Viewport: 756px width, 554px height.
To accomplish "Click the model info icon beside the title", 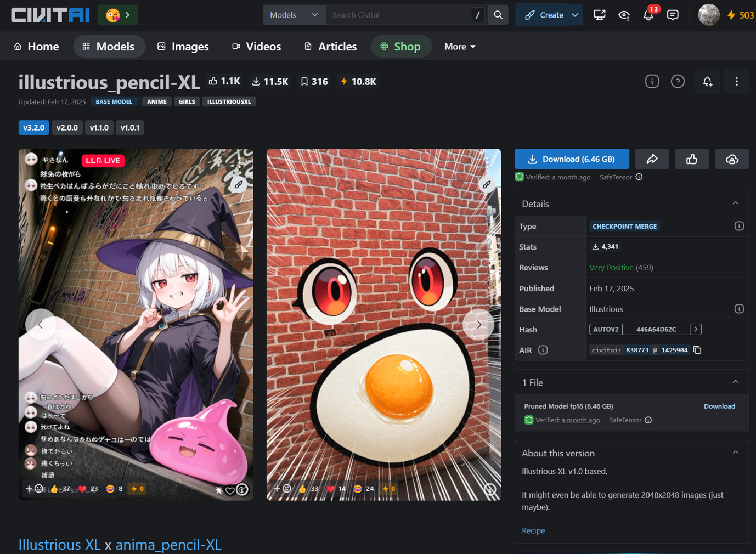I will click(652, 82).
